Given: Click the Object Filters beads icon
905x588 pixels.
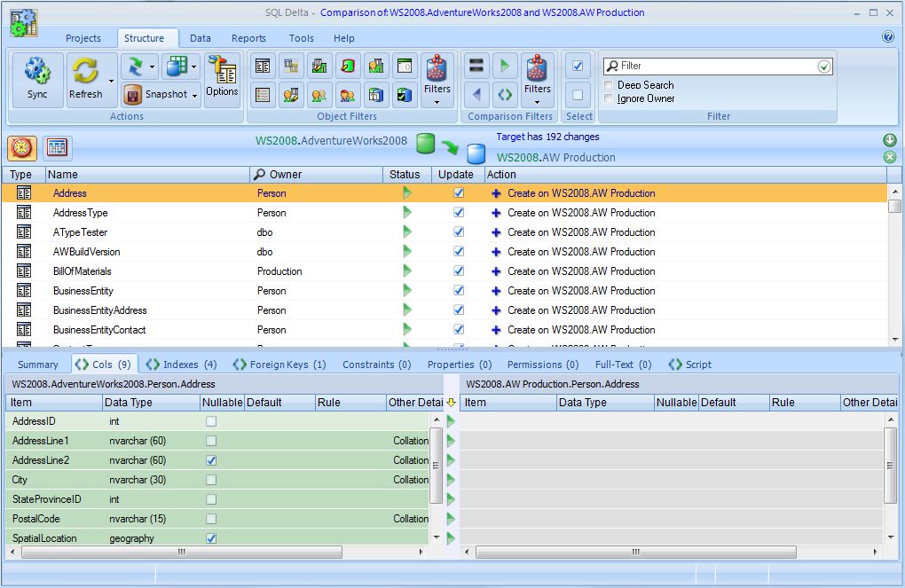Looking at the screenshot, I should (x=437, y=68).
